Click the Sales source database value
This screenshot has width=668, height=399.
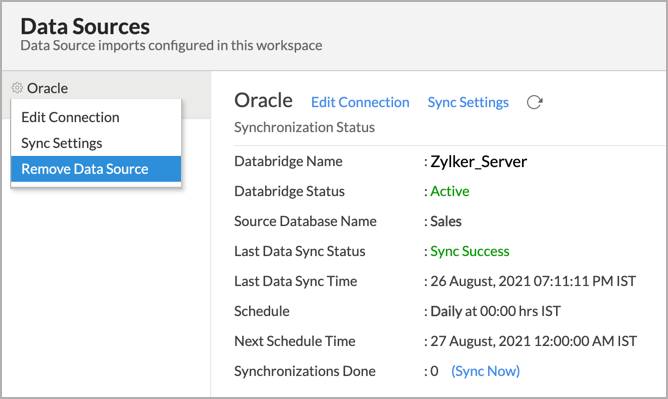(x=446, y=221)
